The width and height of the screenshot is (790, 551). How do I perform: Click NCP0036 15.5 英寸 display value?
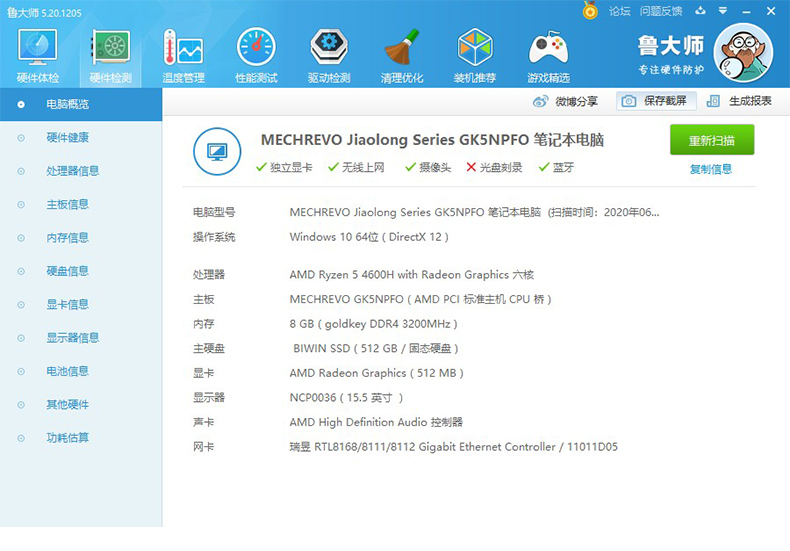(346, 397)
